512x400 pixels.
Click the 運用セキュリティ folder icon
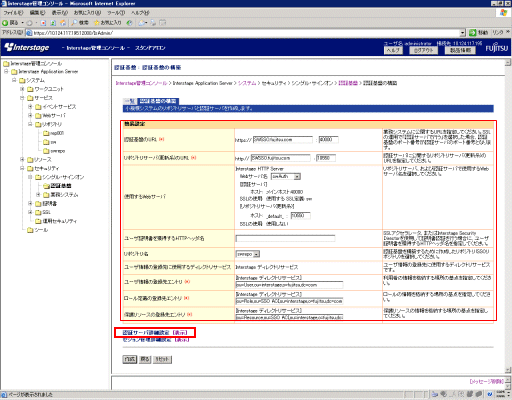(38, 221)
